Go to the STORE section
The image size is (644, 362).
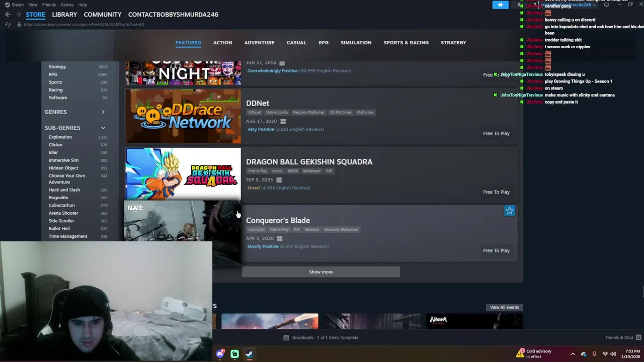36,15
